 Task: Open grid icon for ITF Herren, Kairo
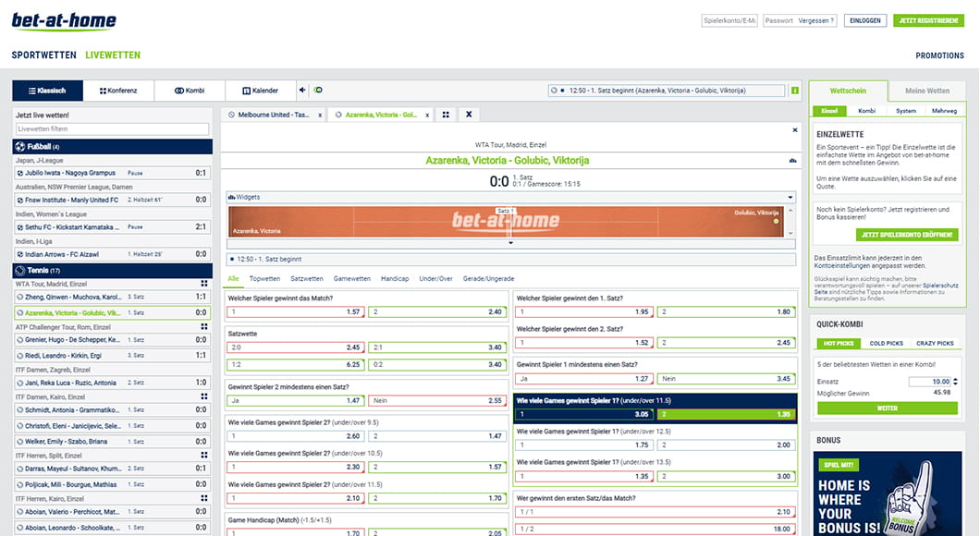(203, 498)
